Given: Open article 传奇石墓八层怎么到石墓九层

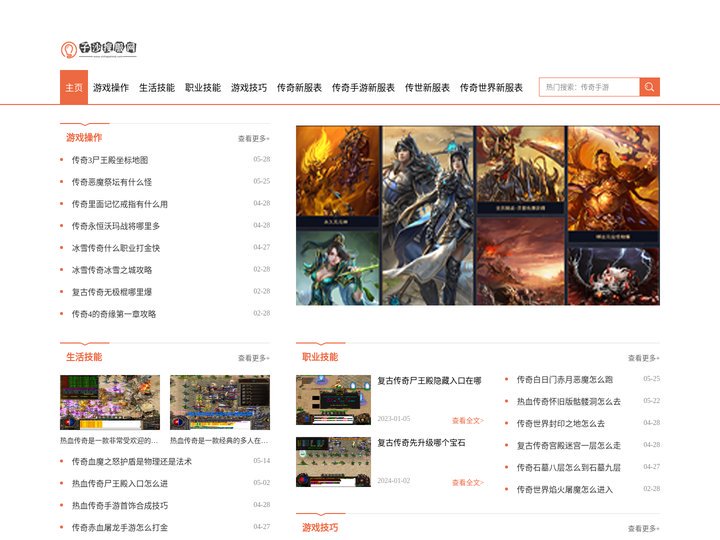Looking at the screenshot, I should (x=569, y=468).
